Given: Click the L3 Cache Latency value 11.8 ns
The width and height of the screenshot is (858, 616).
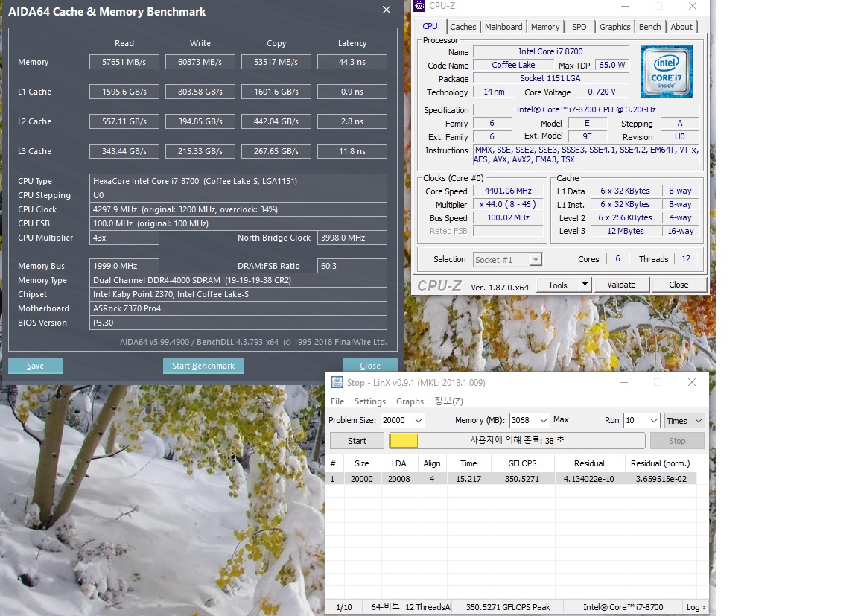Looking at the screenshot, I should click(352, 151).
